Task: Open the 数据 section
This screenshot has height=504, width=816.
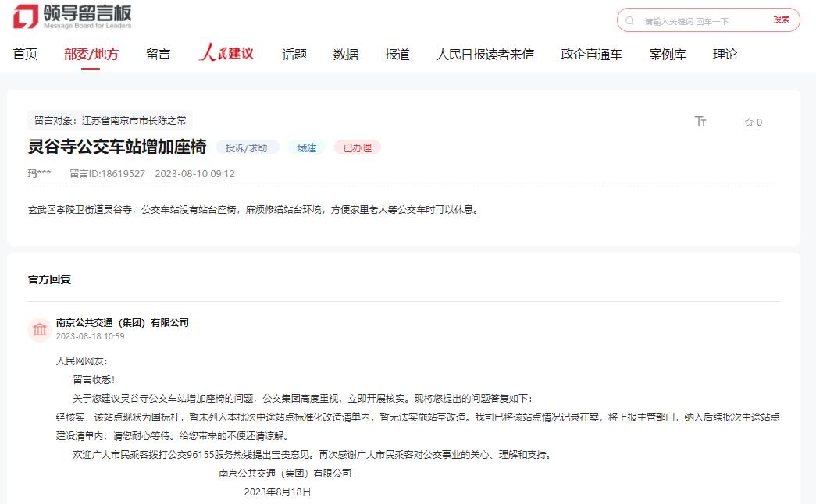Action: pos(344,54)
